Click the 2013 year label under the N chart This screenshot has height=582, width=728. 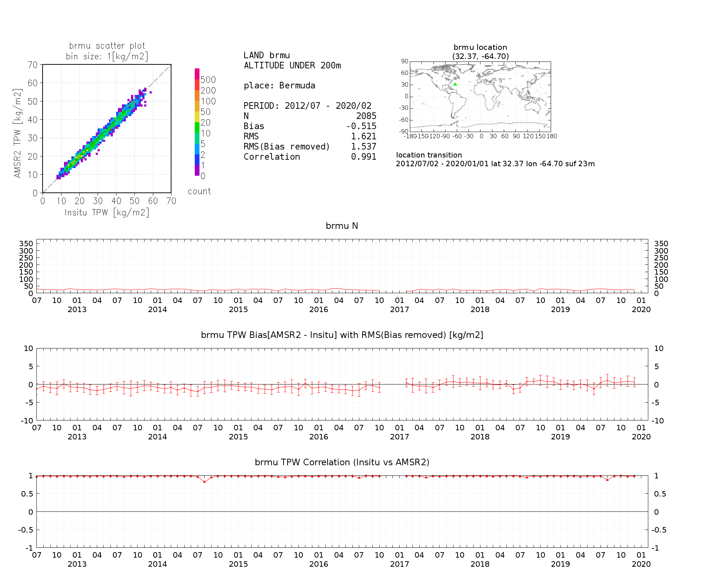pyautogui.click(x=77, y=310)
